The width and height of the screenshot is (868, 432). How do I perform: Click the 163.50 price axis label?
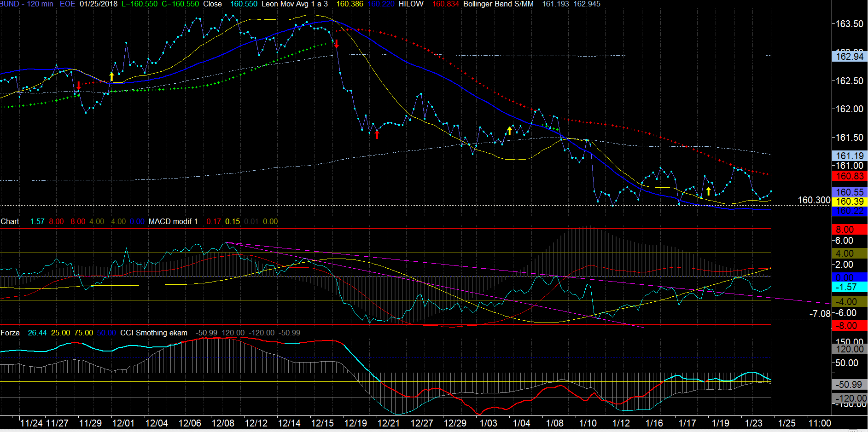pyautogui.click(x=850, y=24)
